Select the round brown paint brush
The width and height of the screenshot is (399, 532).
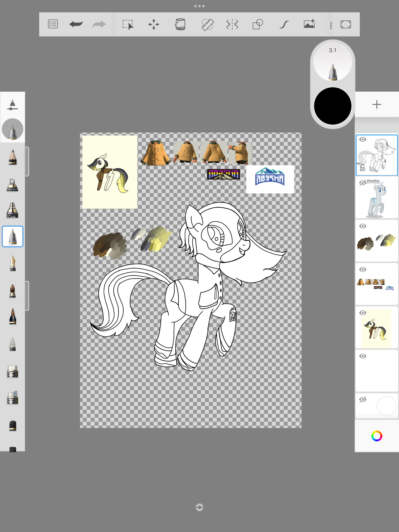click(x=13, y=291)
